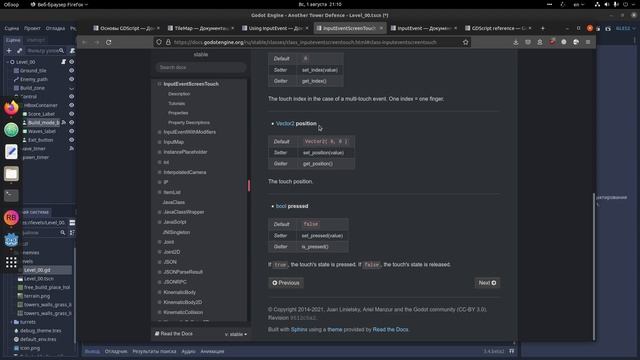This screenshot has height=360, width=640.
Task: Click the search icon in the node filter
Action: pyautogui.click(x=61, y=51)
